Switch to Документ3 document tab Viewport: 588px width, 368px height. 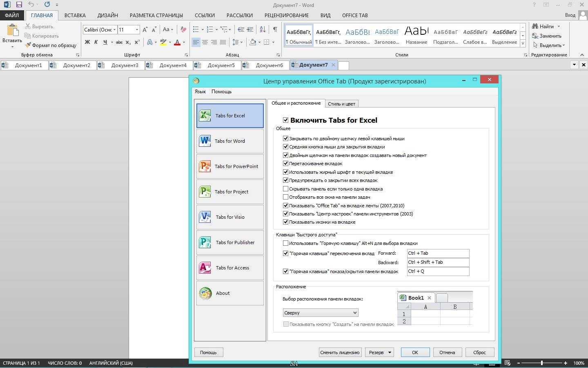pos(121,65)
